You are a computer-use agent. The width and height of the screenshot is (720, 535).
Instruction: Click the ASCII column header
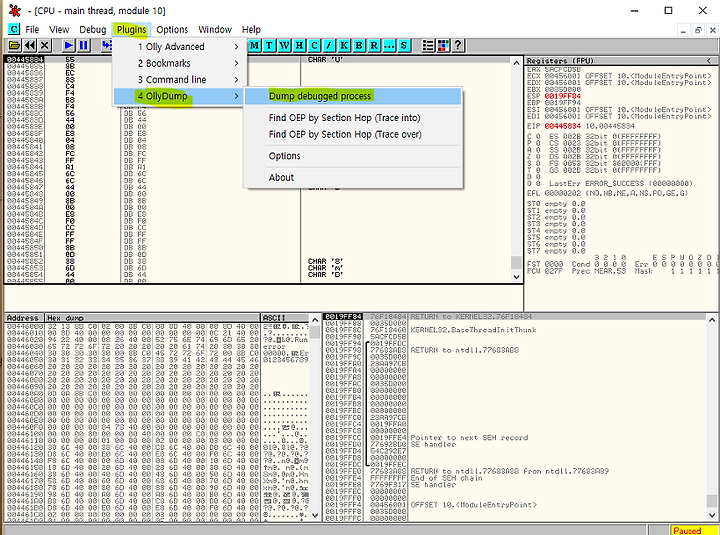click(285, 318)
